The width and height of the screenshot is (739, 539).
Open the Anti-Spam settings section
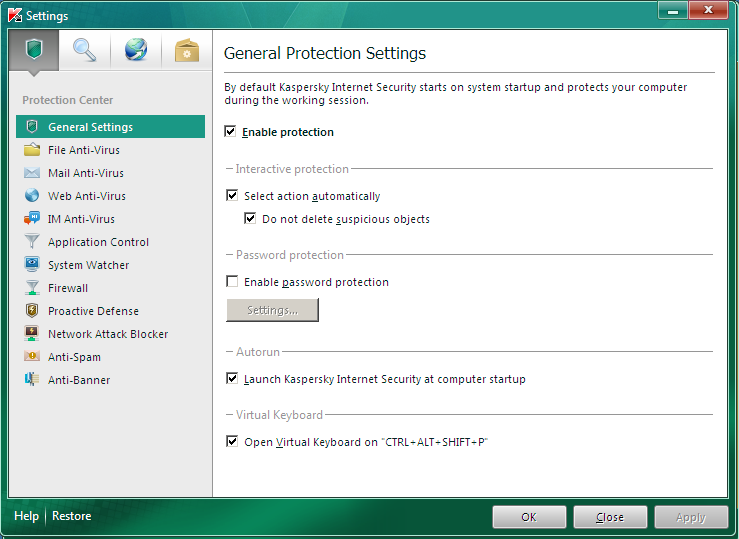click(x=74, y=357)
